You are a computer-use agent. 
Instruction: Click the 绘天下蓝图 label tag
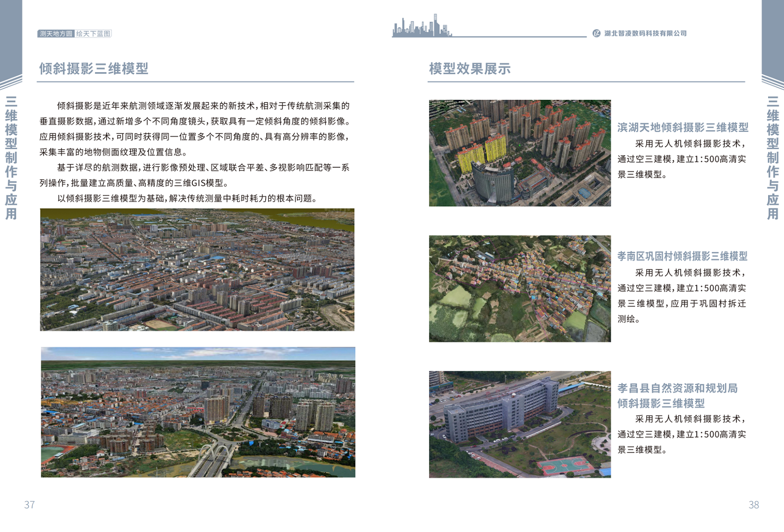click(93, 34)
